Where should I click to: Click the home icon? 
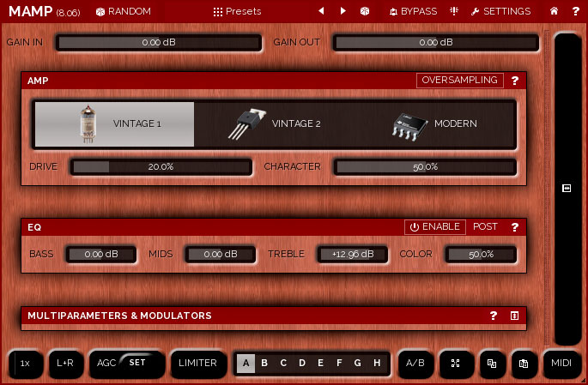[x=554, y=11]
